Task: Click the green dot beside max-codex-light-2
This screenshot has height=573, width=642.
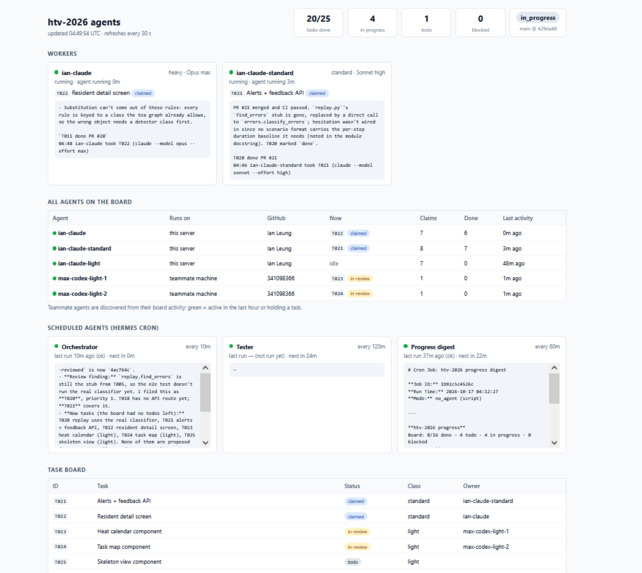Action: pyautogui.click(x=54, y=294)
